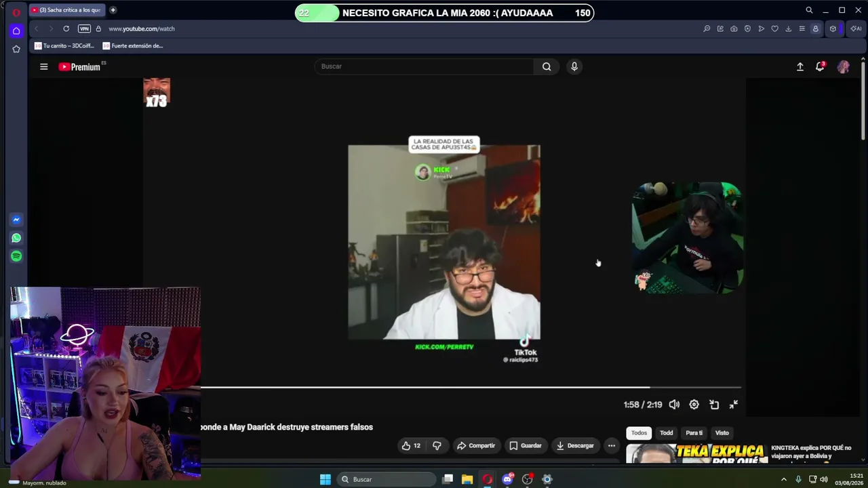Dislike the video
The height and width of the screenshot is (488, 868).
tap(437, 445)
